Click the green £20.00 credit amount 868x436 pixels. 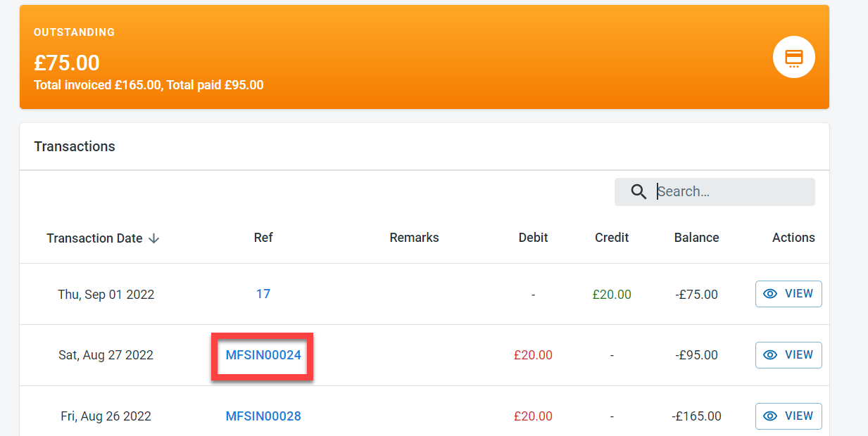(612, 295)
